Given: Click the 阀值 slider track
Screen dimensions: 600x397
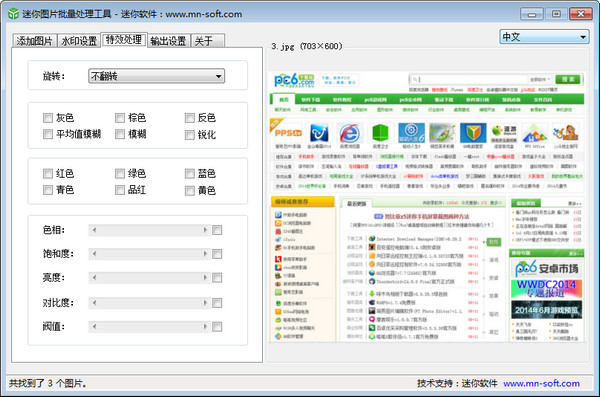Looking at the screenshot, I should tap(150, 327).
